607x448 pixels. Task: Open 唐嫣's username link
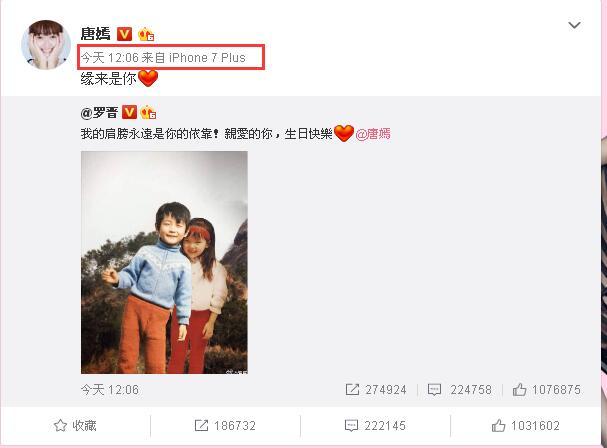96,34
